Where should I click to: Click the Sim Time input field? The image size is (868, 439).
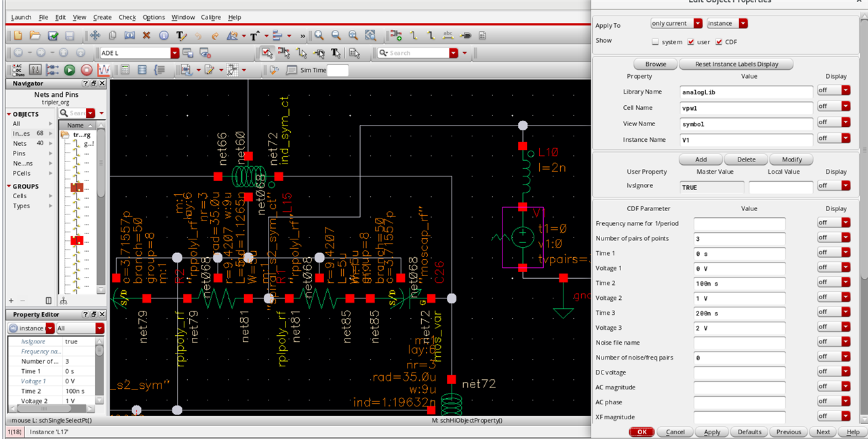pyautogui.click(x=338, y=70)
